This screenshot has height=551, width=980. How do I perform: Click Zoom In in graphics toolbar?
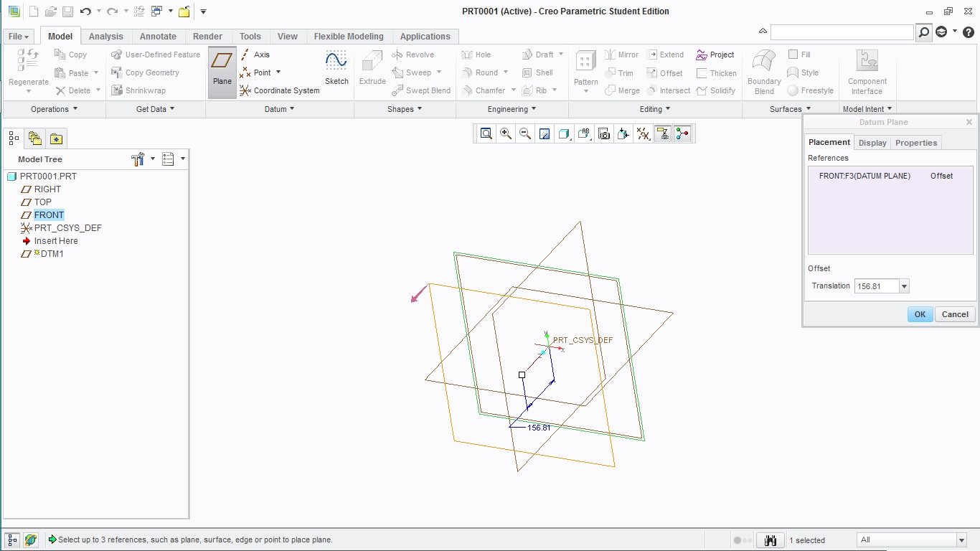tap(506, 133)
